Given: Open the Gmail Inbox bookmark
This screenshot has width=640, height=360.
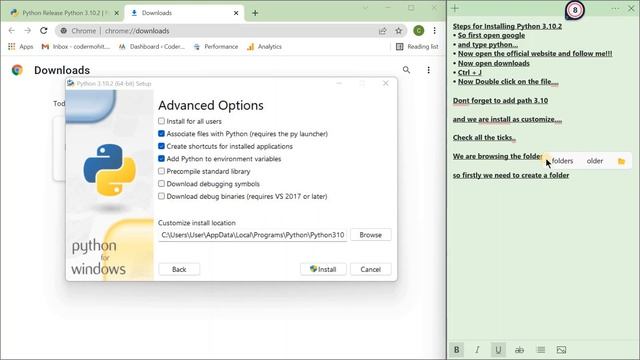Looking at the screenshot, I should tap(76, 47).
